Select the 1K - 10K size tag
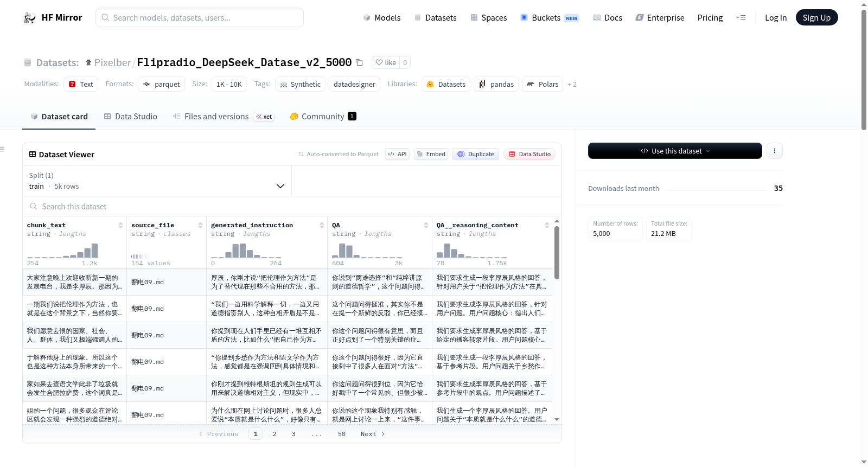 (x=229, y=84)
